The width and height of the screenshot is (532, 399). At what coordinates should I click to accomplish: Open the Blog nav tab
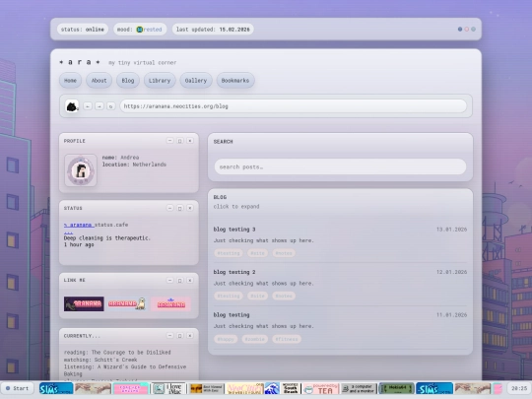(128, 81)
